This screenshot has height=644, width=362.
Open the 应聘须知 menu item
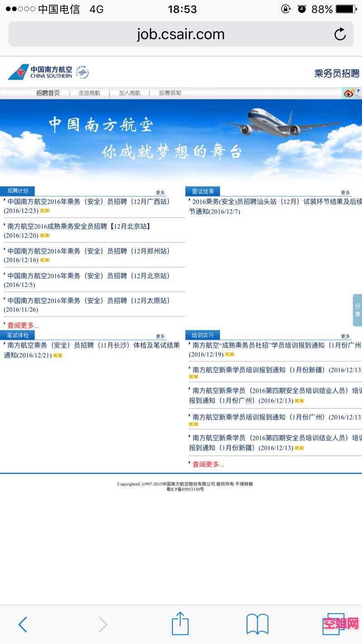click(x=170, y=93)
